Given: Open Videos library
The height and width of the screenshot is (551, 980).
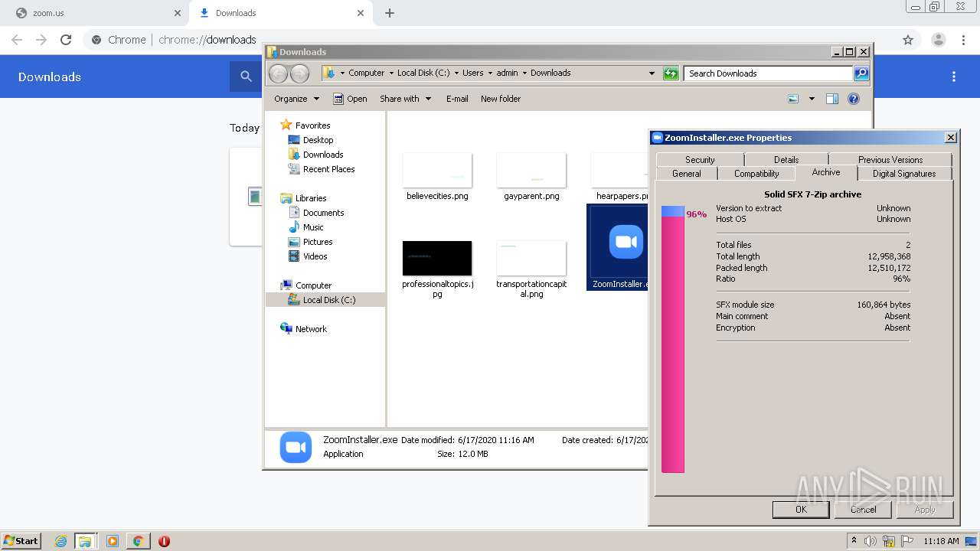Looking at the screenshot, I should click(x=315, y=256).
